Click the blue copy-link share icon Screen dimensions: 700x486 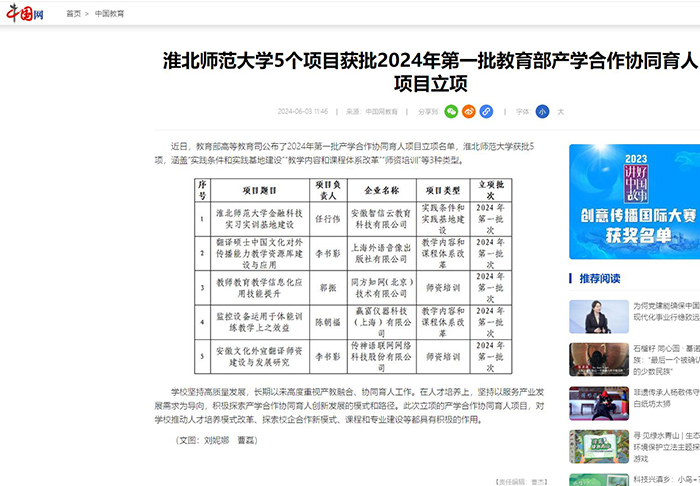(x=486, y=111)
